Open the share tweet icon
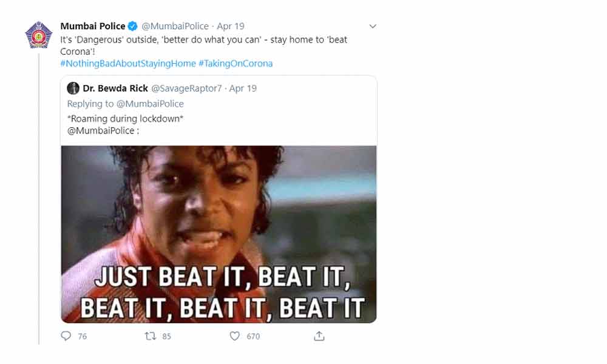Viewport: 607px width, 364px height. click(319, 336)
